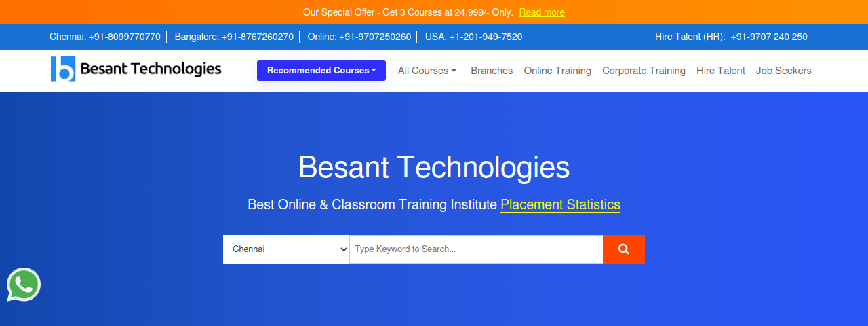Click 'Best Online & Classroom Training Institute' text
868x326 pixels.
372,204
